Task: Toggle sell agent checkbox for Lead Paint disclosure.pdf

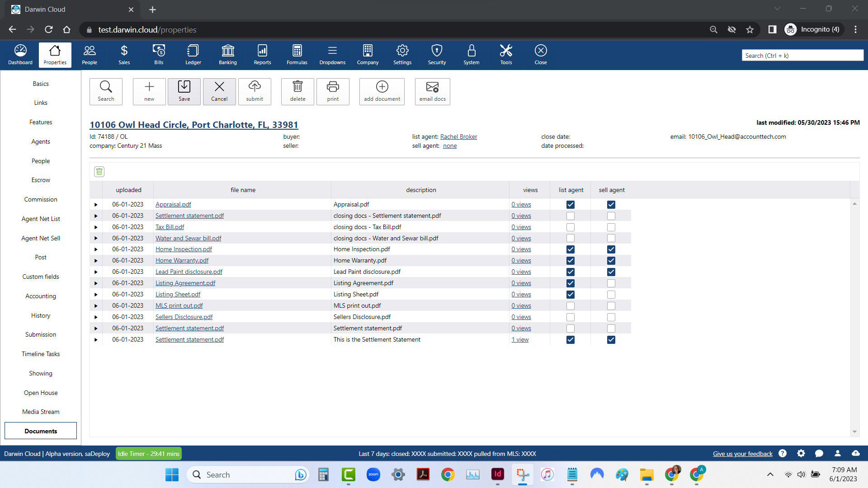Action: pos(612,272)
